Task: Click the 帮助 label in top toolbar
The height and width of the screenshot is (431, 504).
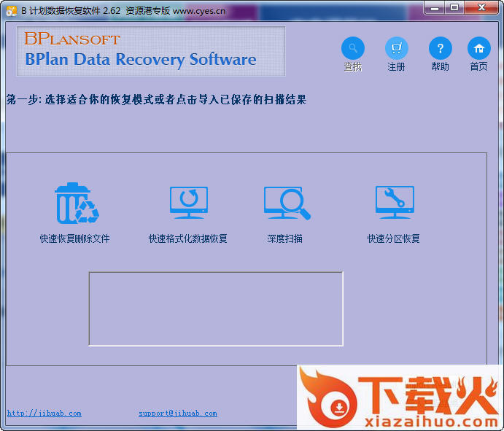Action: click(x=440, y=67)
